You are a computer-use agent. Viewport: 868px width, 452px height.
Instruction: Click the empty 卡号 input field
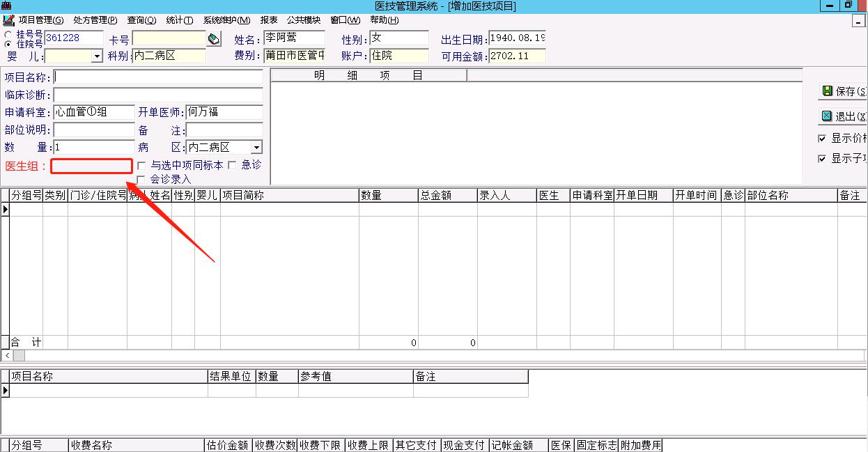pyautogui.click(x=169, y=38)
